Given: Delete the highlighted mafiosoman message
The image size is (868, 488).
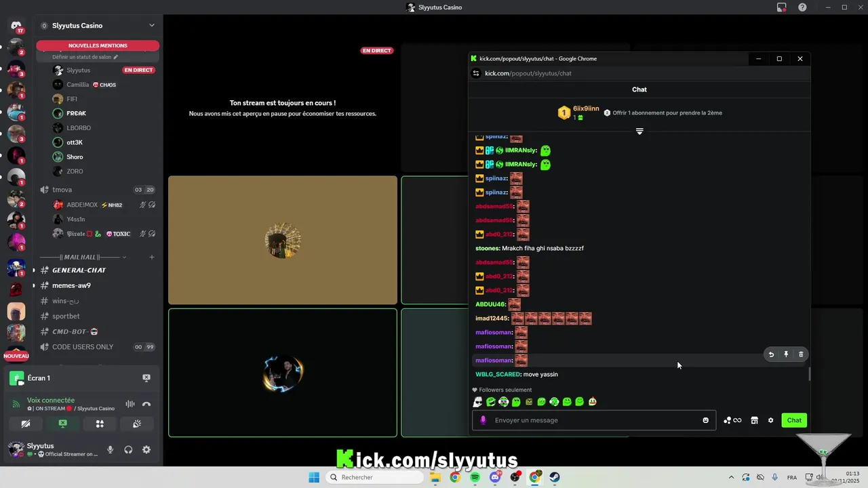Looking at the screenshot, I should point(801,354).
